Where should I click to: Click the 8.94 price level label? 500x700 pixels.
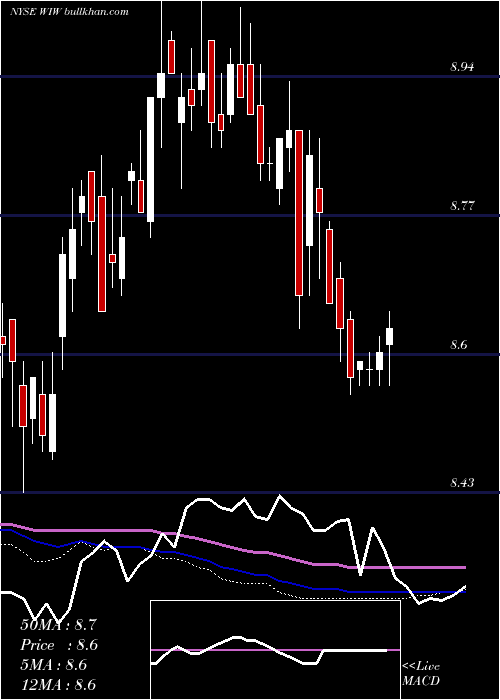coord(462,67)
